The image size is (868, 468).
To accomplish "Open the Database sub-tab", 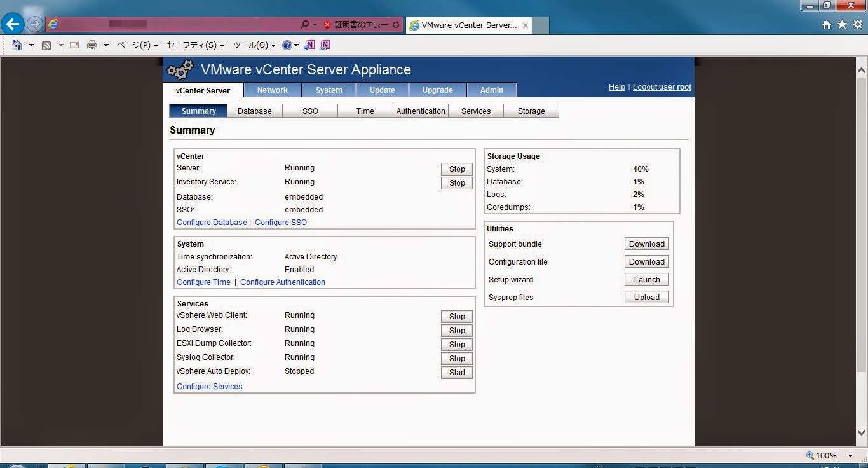I will [254, 111].
